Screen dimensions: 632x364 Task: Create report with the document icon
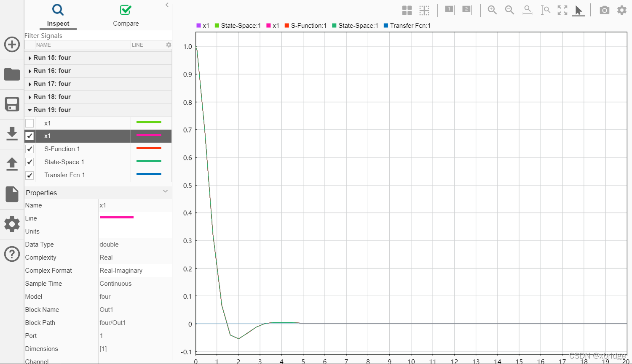pyautogui.click(x=12, y=194)
